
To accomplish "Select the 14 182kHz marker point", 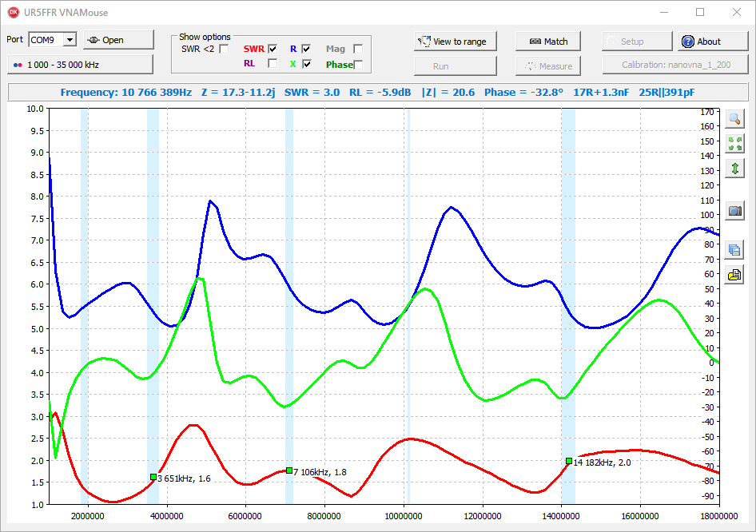I will coord(568,461).
